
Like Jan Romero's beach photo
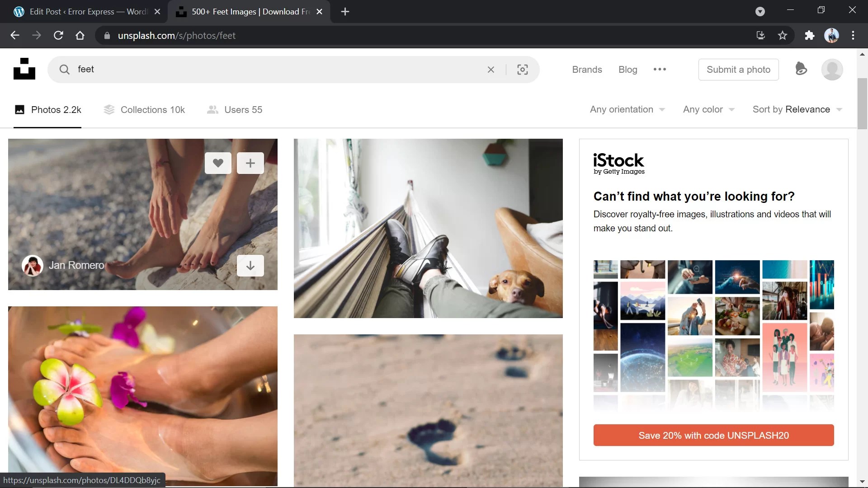coord(218,163)
